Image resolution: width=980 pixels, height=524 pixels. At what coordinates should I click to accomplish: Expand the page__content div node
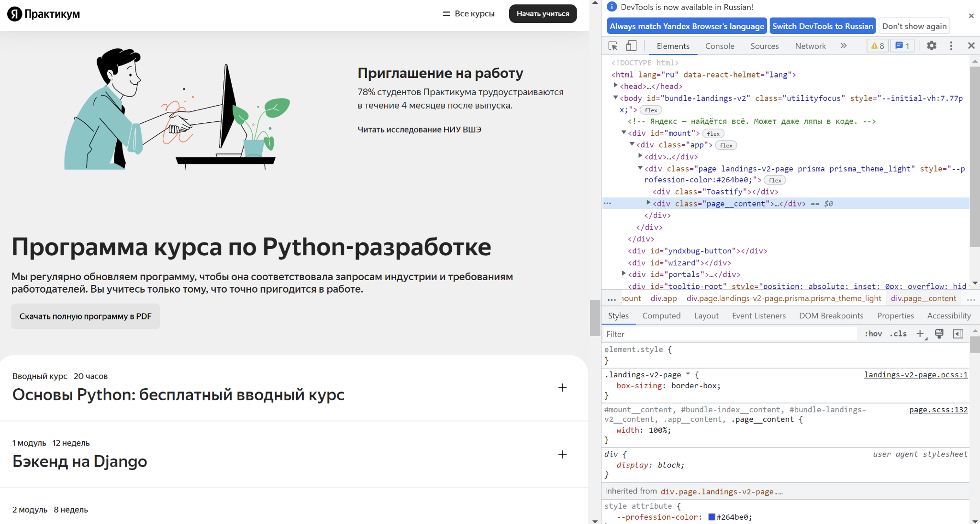pyautogui.click(x=648, y=203)
